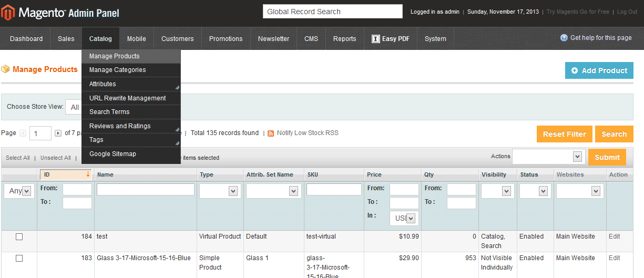Click Notify Low Stock RSS link

coord(308,133)
